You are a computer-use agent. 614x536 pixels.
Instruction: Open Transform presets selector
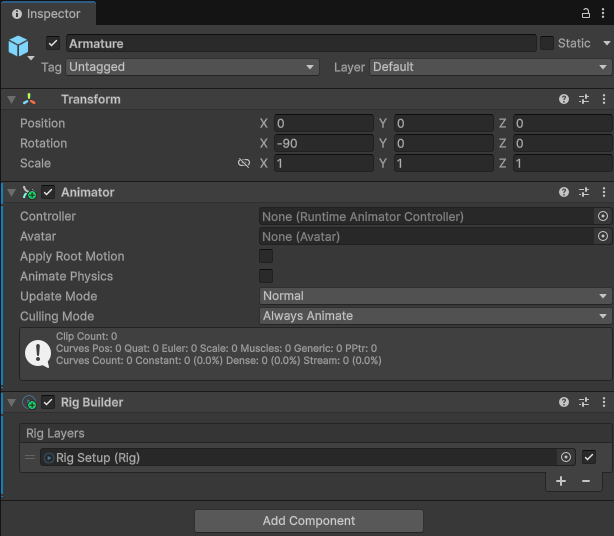click(x=584, y=99)
